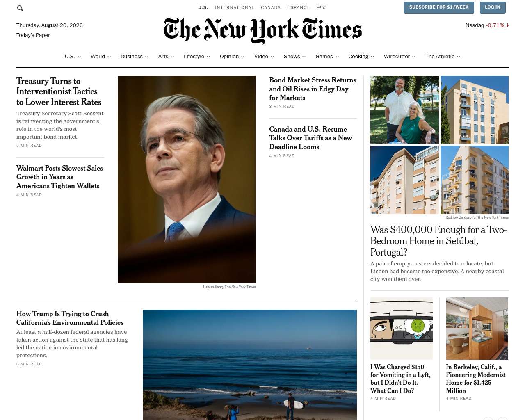This screenshot has height=420, width=525.
Task: Open the search magnifier icon
Action: tap(20, 8)
